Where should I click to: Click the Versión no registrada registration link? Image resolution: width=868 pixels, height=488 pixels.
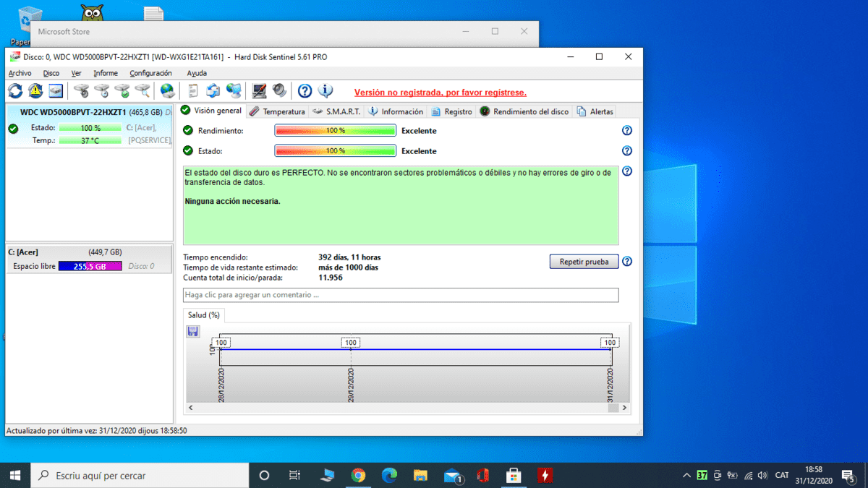441,93
